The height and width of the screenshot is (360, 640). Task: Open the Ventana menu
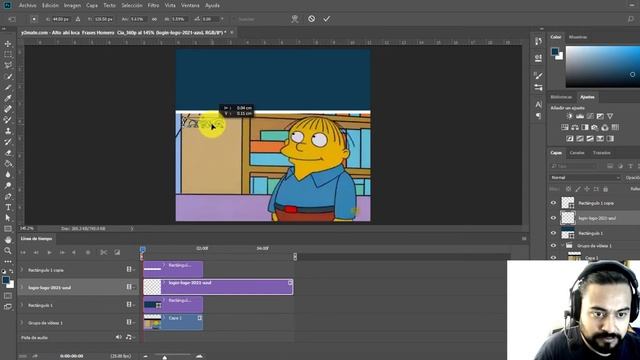pyautogui.click(x=190, y=6)
